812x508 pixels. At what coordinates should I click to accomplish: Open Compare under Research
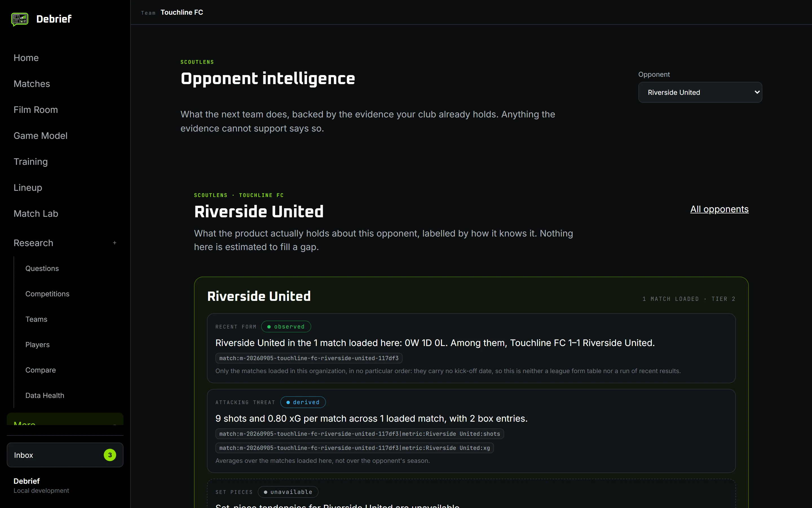(41, 370)
